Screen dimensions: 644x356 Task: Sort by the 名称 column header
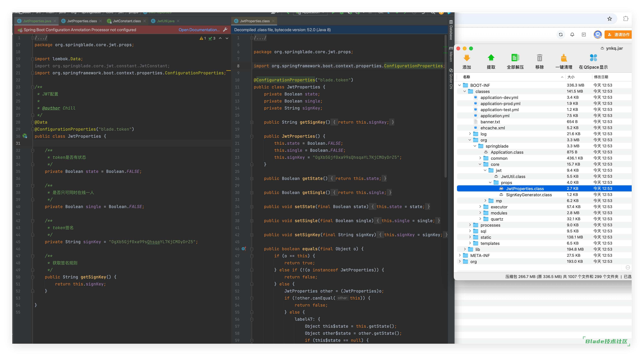466,77
